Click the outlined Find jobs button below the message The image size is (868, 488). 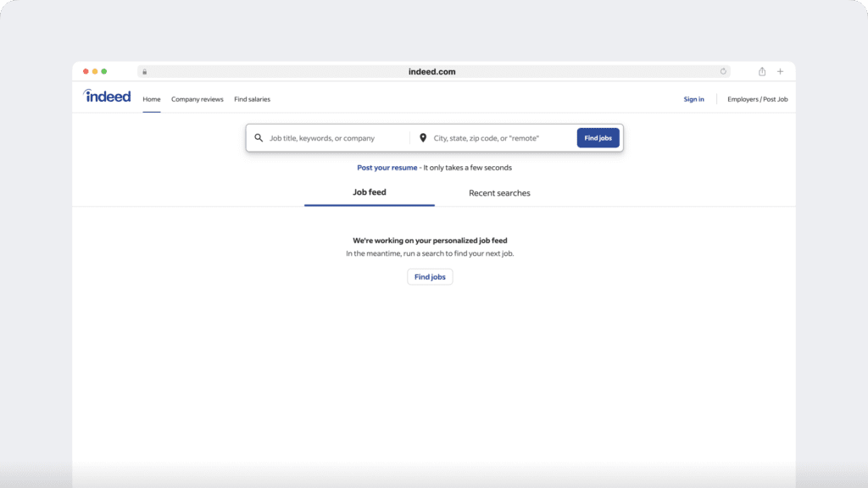tap(430, 277)
